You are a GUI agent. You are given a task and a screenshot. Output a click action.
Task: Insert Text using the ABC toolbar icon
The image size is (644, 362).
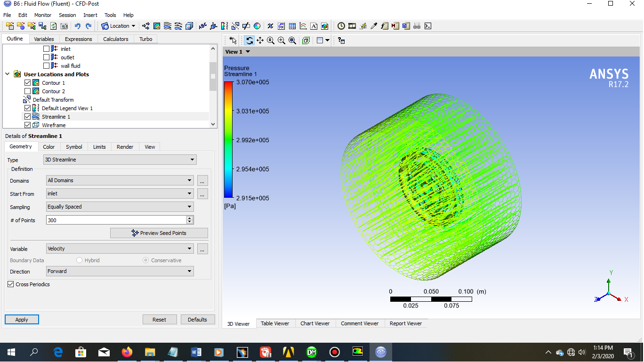[x=202, y=26]
